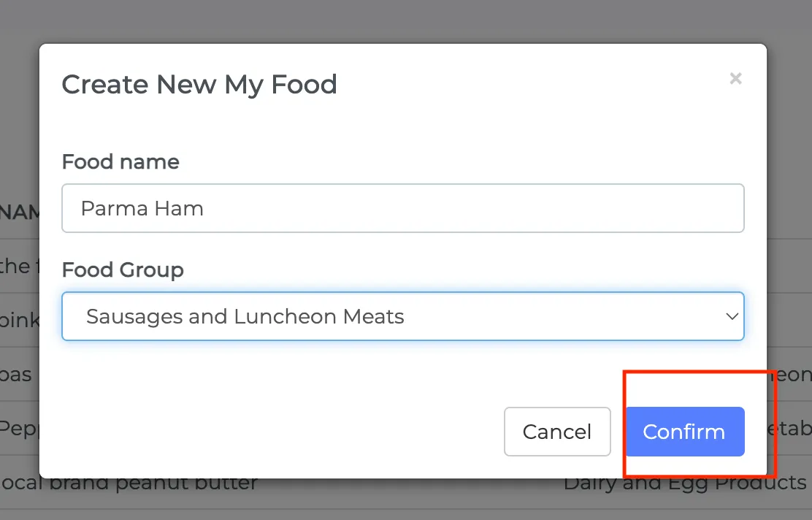This screenshot has width=812, height=520.
Task: Click the chevron on the Food Group selector
Action: pyautogui.click(x=732, y=316)
